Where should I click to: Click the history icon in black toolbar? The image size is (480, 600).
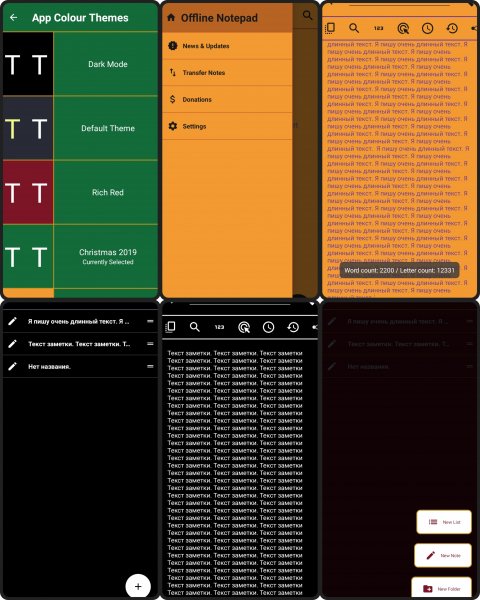[x=293, y=327]
